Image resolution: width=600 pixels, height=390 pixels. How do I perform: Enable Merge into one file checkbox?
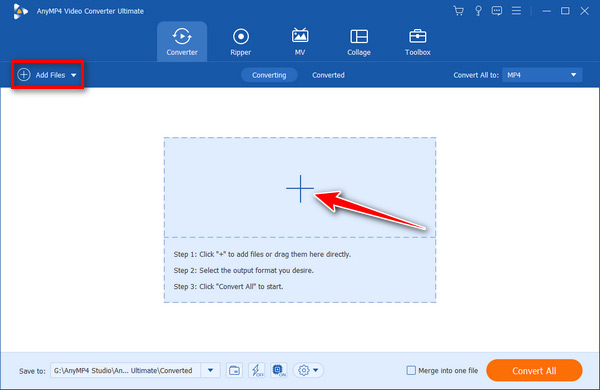[x=411, y=370]
